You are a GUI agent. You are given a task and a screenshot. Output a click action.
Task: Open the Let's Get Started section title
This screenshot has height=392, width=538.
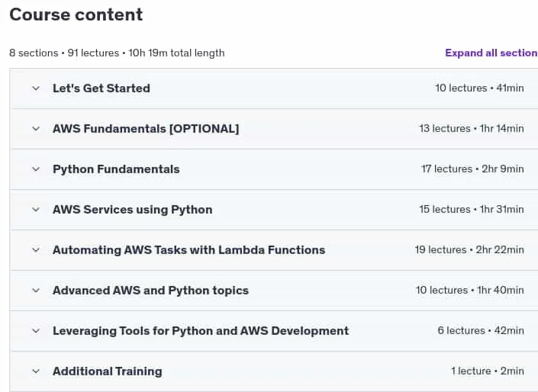[101, 88]
